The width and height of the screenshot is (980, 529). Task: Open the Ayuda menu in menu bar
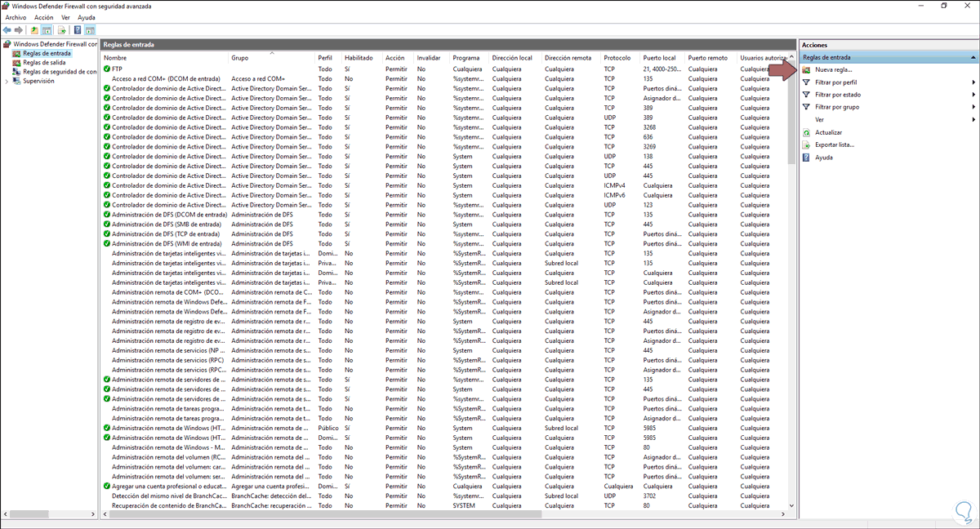click(x=86, y=17)
